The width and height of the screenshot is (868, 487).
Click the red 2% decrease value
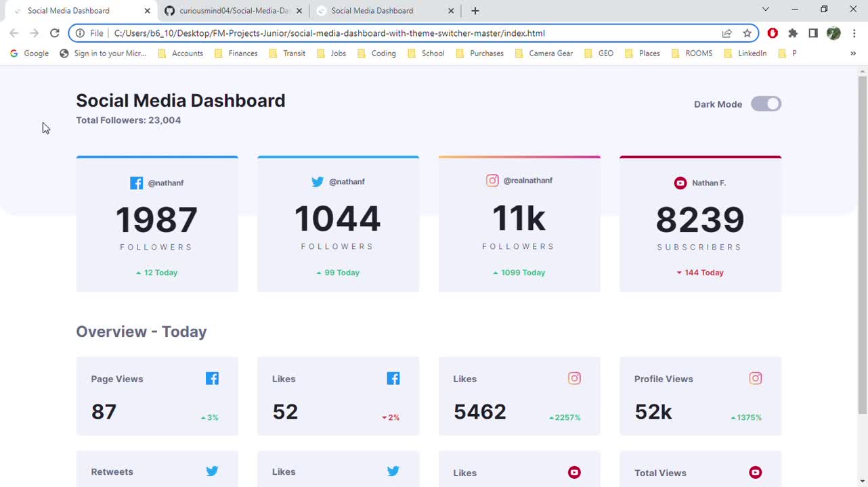391,417
